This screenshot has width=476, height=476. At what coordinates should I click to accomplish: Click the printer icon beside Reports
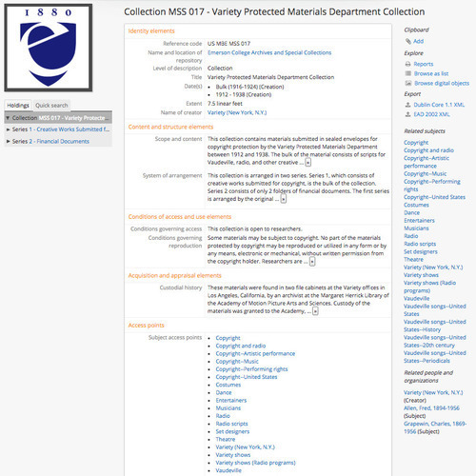coord(408,64)
